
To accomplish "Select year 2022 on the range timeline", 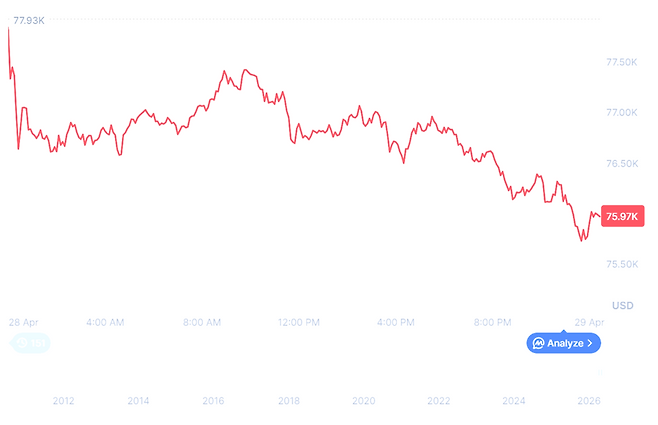I will tap(438, 400).
